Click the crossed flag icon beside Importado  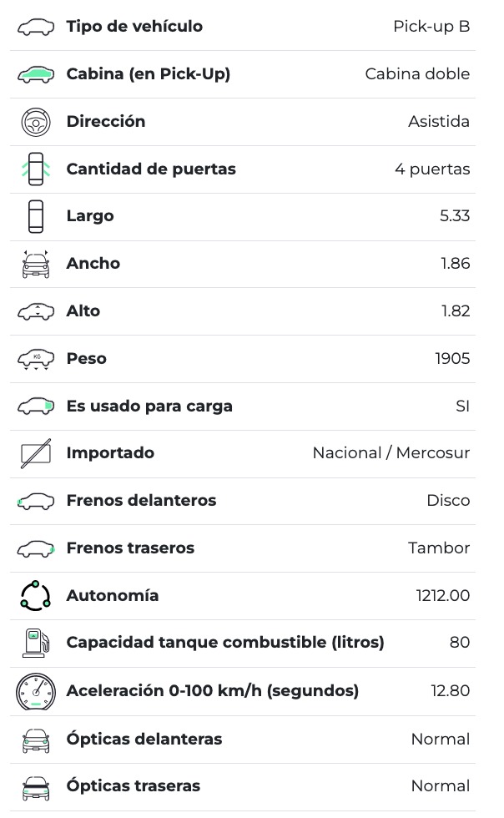click(36, 453)
